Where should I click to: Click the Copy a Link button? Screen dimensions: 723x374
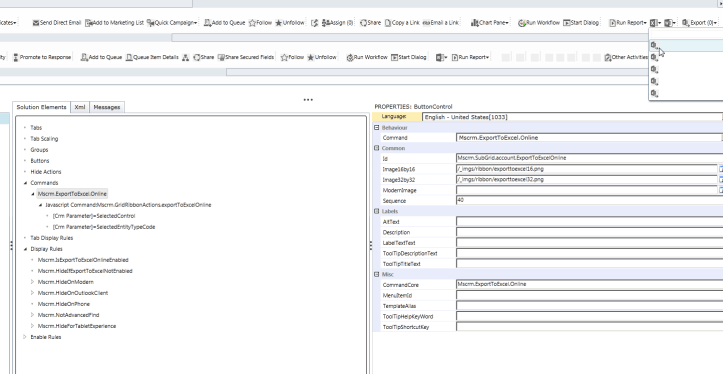(x=402, y=23)
